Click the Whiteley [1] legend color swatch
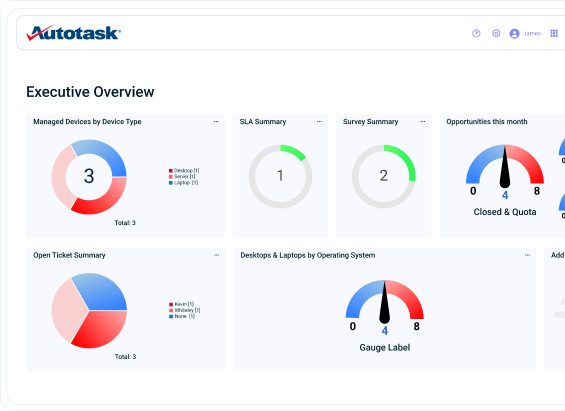 coord(171,311)
